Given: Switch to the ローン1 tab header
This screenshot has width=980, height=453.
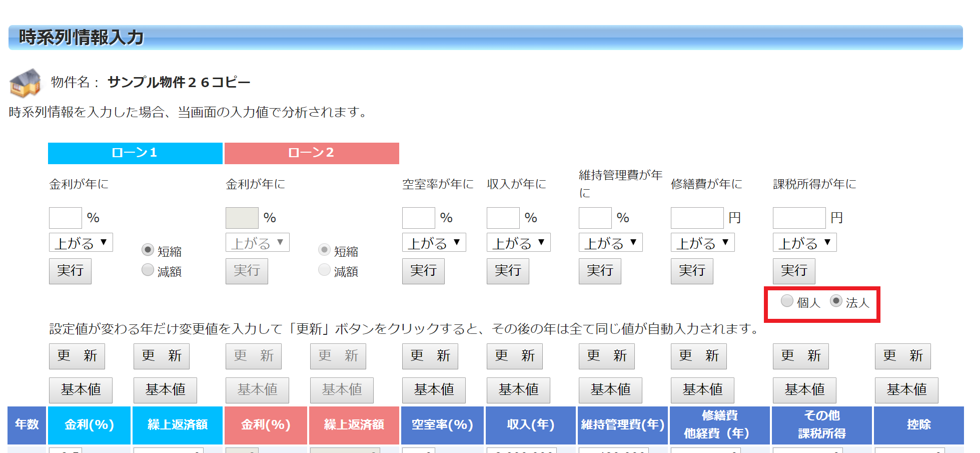Looking at the screenshot, I should 135,153.
